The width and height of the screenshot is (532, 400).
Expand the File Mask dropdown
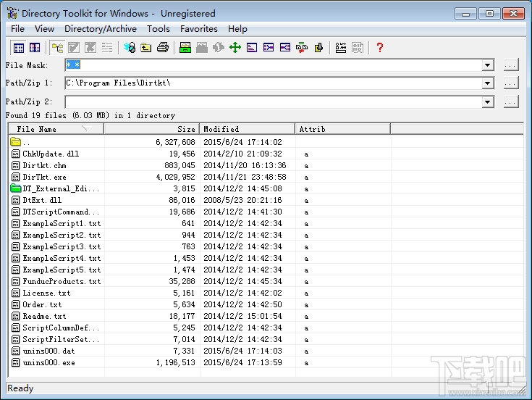tap(489, 65)
